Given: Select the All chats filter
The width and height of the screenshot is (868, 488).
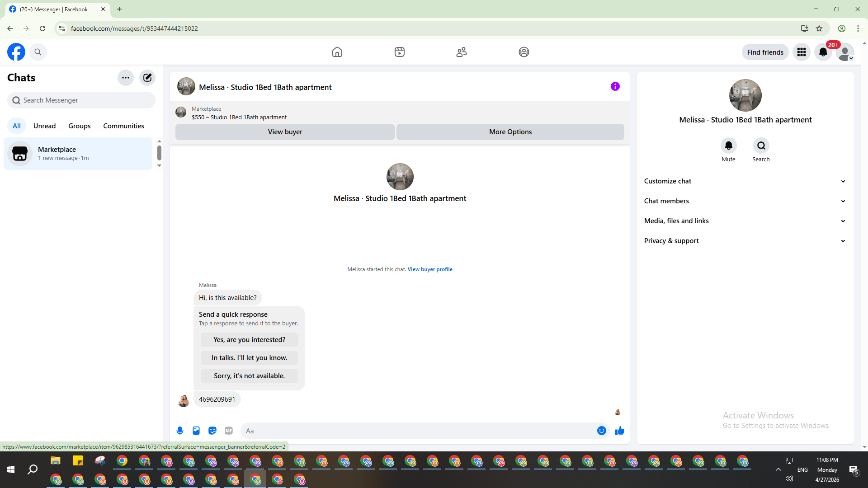Looking at the screenshot, I should click(x=17, y=126).
